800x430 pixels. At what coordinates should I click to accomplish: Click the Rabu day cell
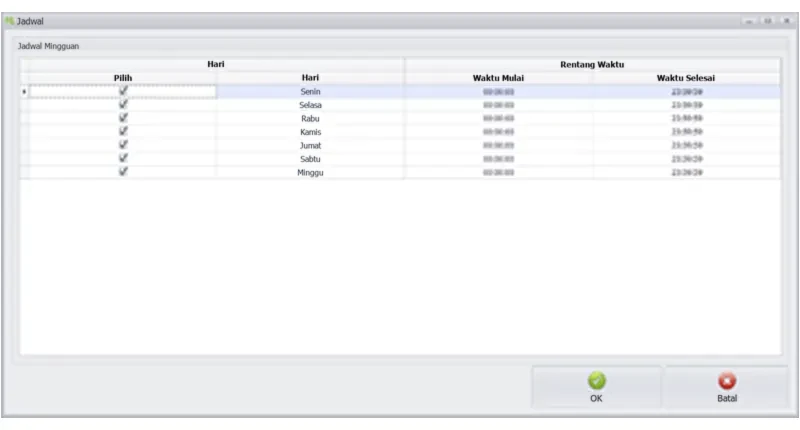click(310, 118)
